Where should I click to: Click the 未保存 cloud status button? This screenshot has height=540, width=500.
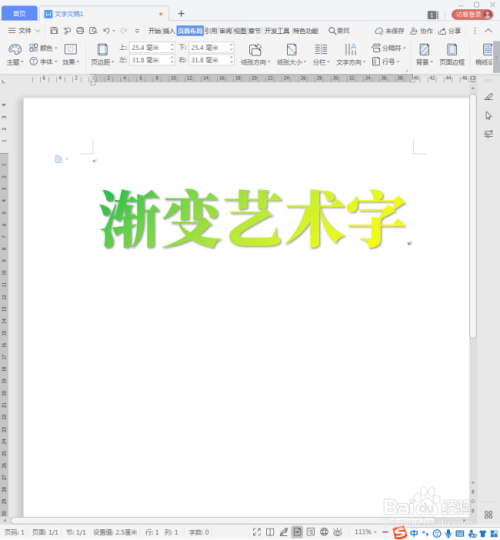[389, 31]
